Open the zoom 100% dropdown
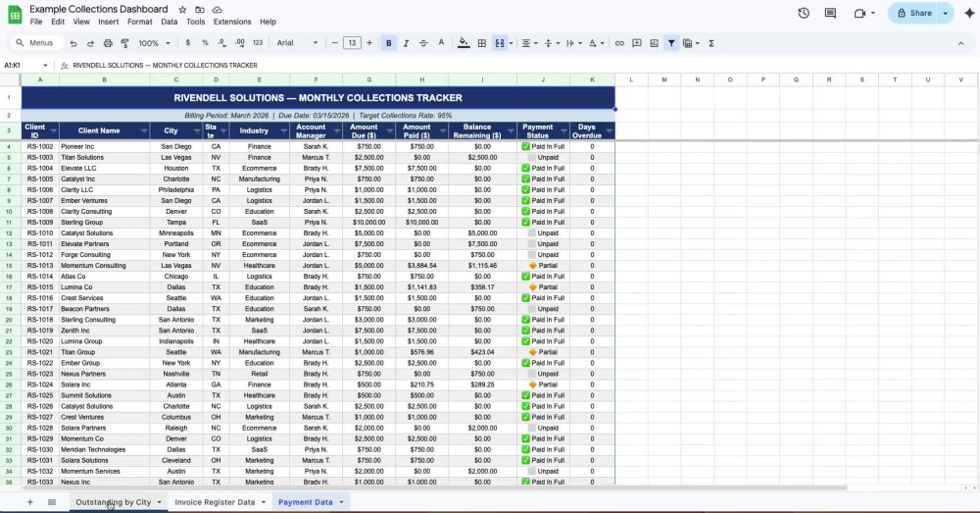This screenshot has width=980, height=513. [x=154, y=43]
